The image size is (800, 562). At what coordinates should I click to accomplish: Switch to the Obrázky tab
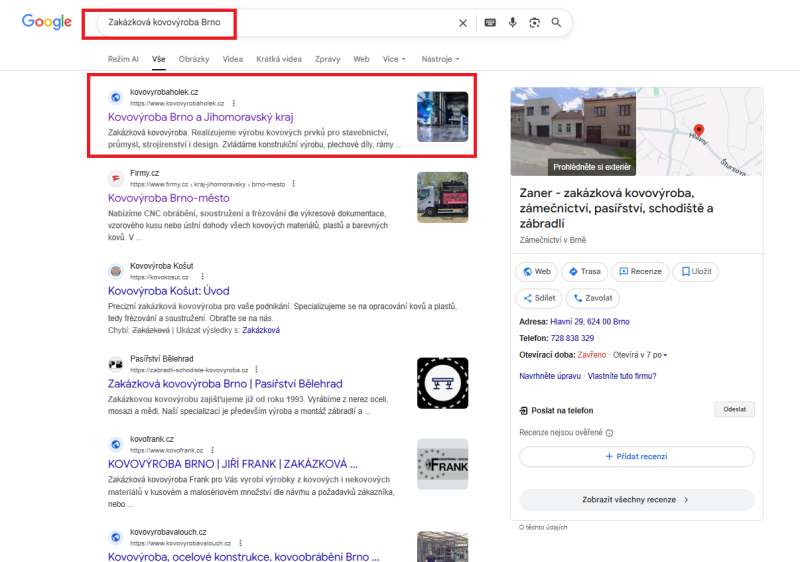194,59
